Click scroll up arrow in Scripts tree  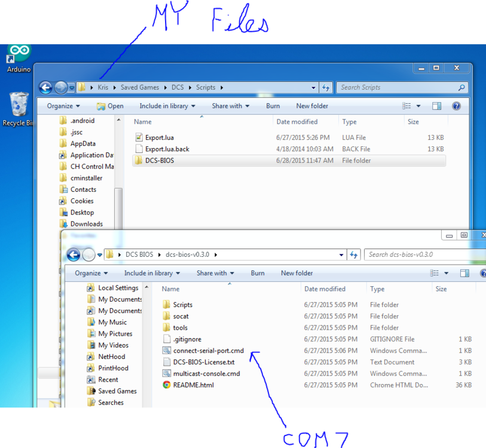[x=119, y=119]
